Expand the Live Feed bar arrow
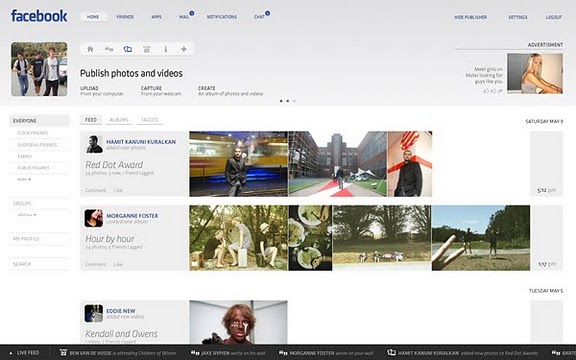This screenshot has height=360, width=576. pyautogui.click(x=11, y=353)
